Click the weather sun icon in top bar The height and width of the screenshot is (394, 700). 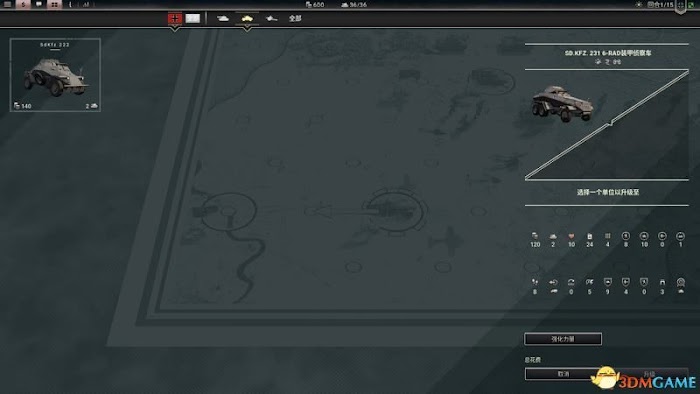click(639, 4)
